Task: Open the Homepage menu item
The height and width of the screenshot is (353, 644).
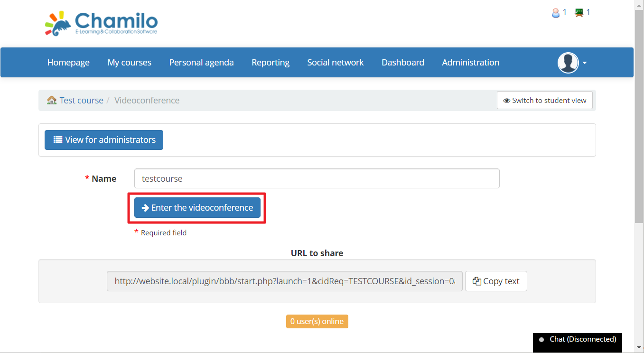Action: click(x=68, y=63)
